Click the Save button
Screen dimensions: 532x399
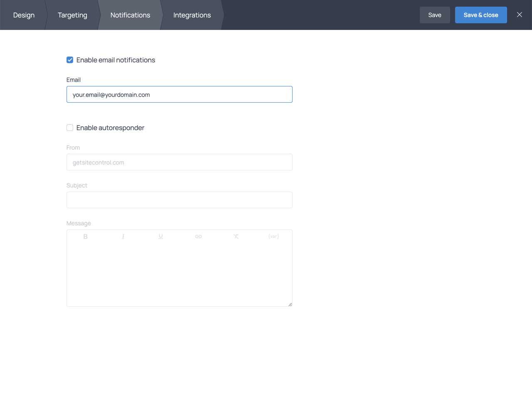(435, 15)
